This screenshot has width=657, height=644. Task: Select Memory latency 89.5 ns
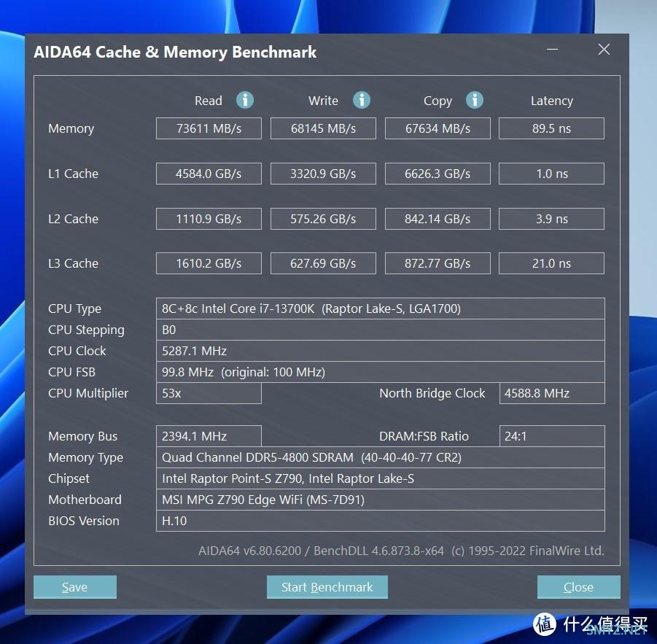[x=551, y=128]
